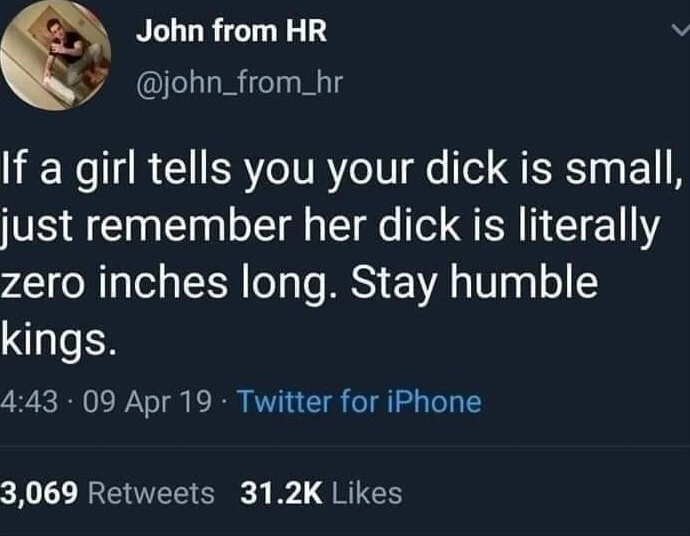Click the word "iPhone" in source link

coord(434,401)
